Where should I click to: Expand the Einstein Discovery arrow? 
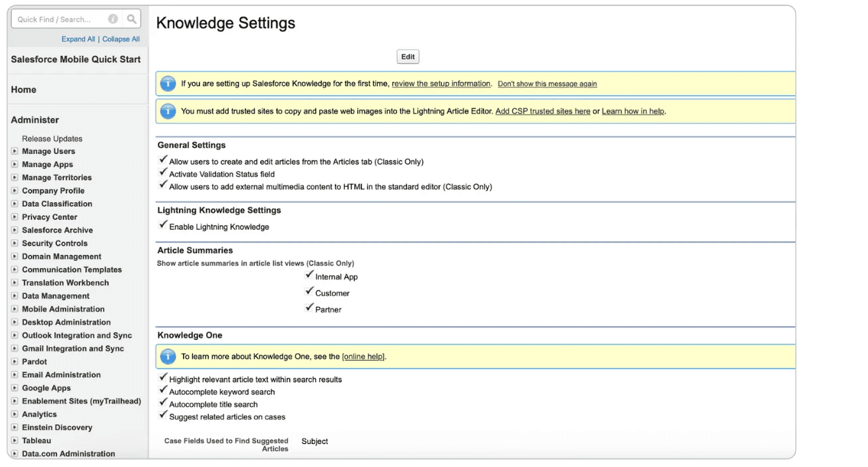(x=15, y=427)
